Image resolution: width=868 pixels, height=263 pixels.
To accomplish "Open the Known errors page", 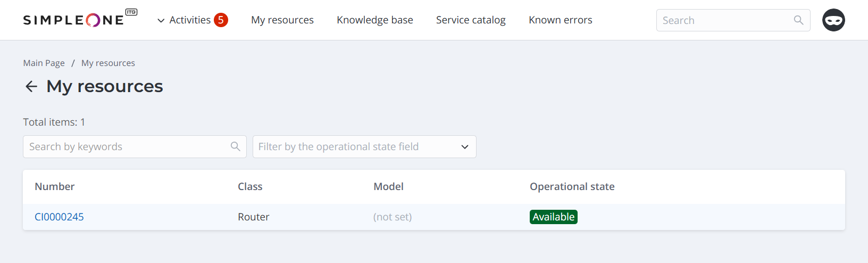I will (x=561, y=20).
